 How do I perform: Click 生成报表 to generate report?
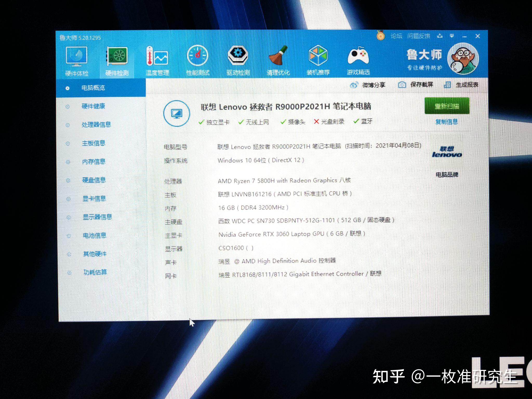[461, 85]
